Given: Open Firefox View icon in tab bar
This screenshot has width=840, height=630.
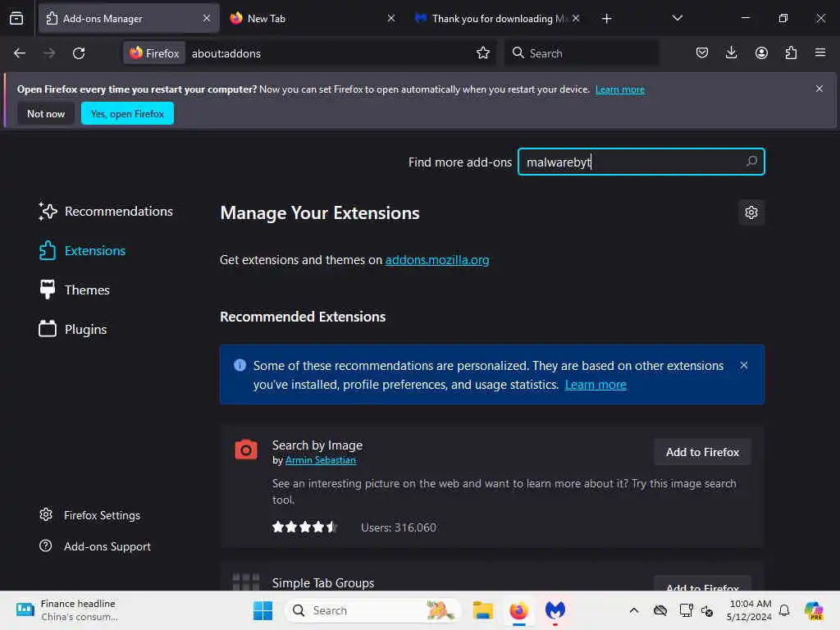Looking at the screenshot, I should 16,18.
